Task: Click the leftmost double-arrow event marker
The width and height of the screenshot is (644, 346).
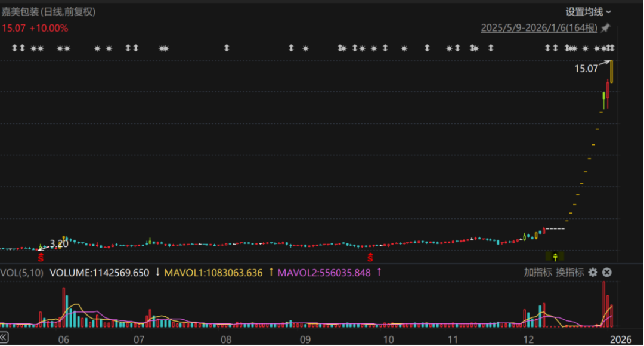Action: point(16,48)
